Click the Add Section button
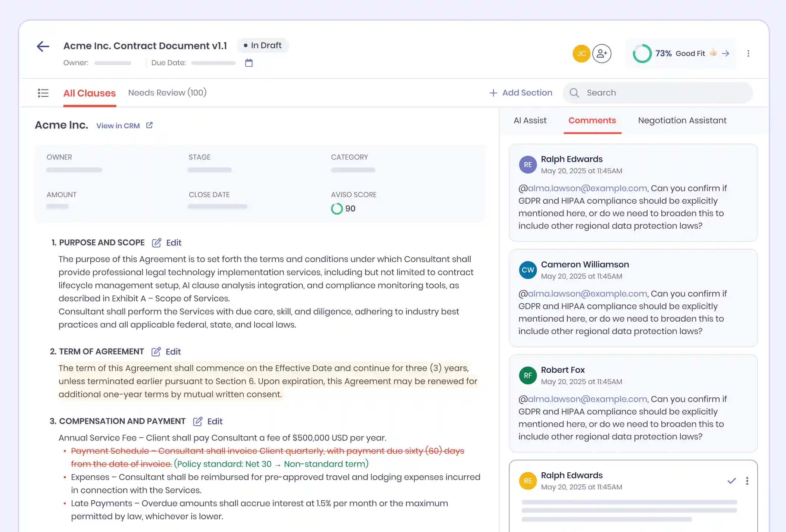This screenshot has height=532, width=786. click(521, 93)
